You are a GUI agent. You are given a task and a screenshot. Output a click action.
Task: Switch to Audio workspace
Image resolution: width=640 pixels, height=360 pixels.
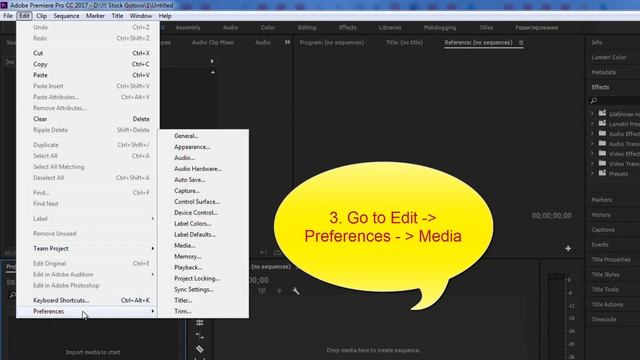tap(230, 28)
